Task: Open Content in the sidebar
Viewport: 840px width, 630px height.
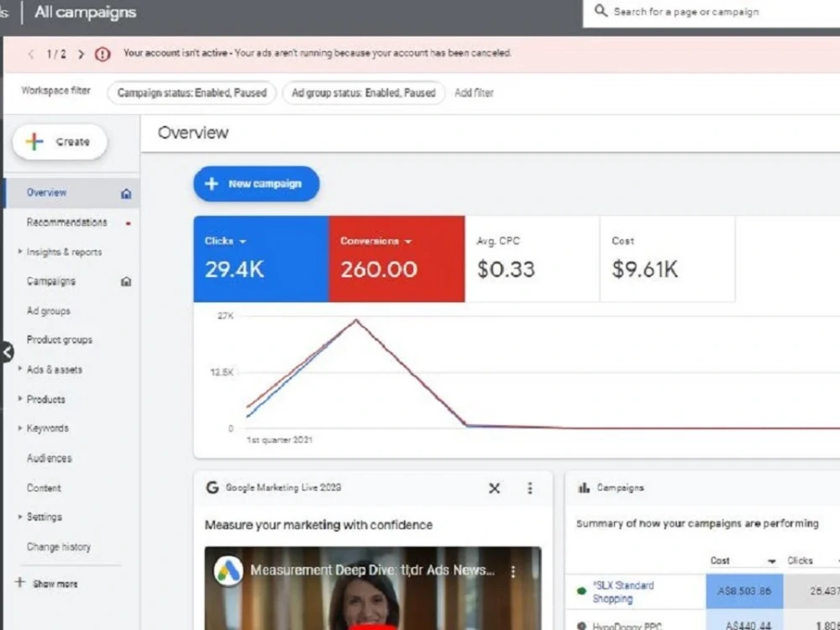Action: [x=44, y=488]
